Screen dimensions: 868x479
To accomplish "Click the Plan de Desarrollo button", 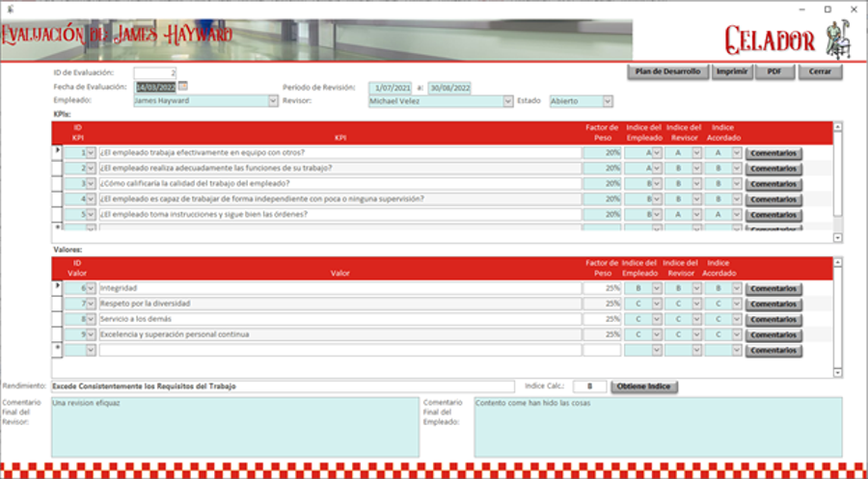I will (668, 72).
